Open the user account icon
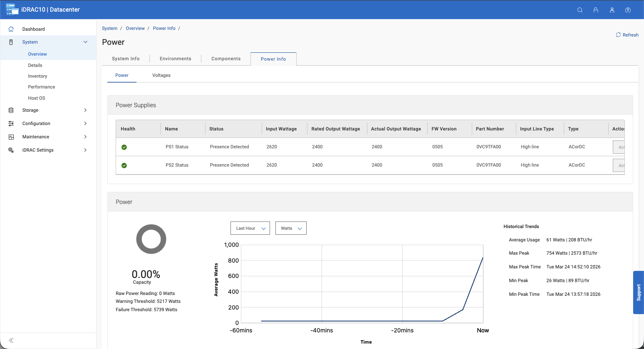Viewport: 644px width, 349px height. point(612,10)
